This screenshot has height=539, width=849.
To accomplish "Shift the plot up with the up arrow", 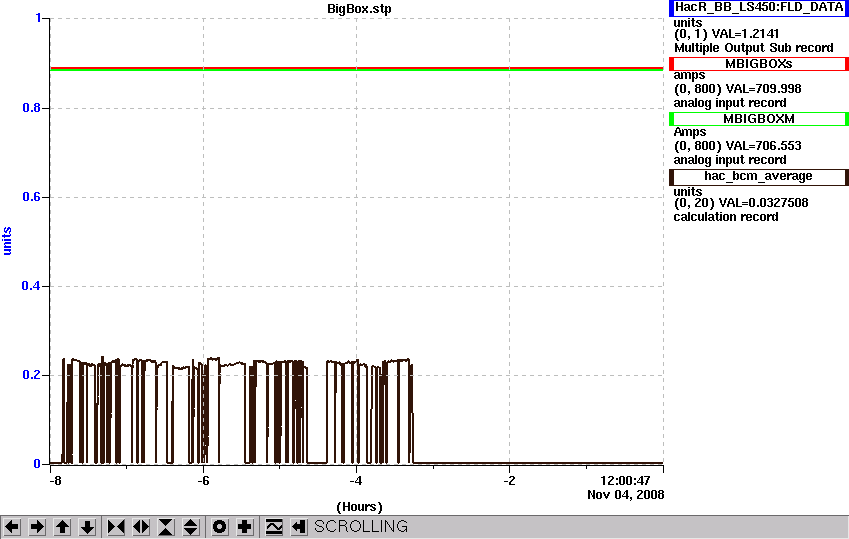I will click(62, 527).
